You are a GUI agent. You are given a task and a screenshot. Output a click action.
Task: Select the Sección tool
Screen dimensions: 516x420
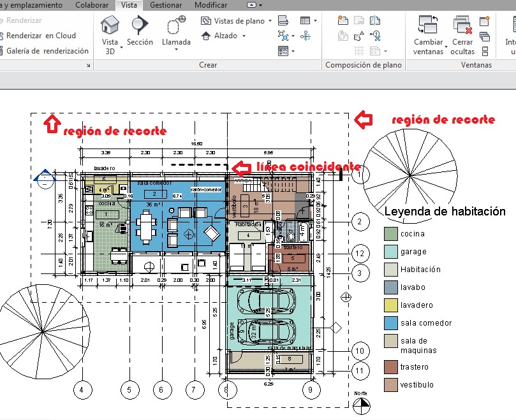tap(140, 31)
